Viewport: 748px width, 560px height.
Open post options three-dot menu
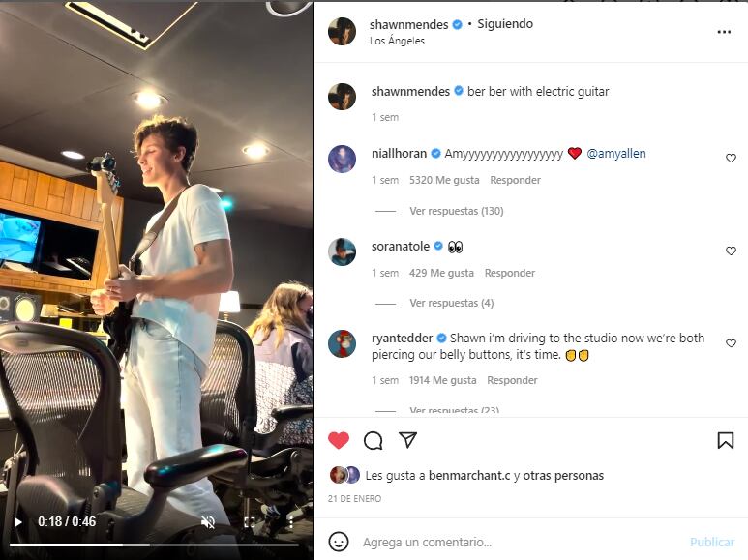click(724, 32)
